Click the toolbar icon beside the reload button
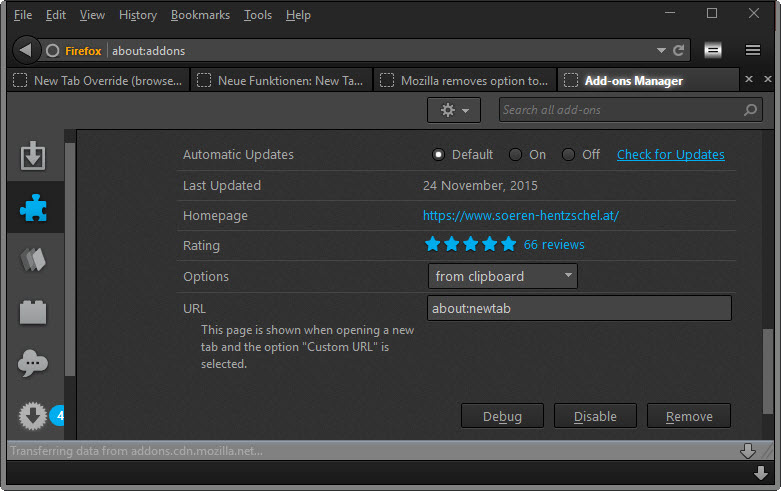781x491 pixels. tap(713, 50)
